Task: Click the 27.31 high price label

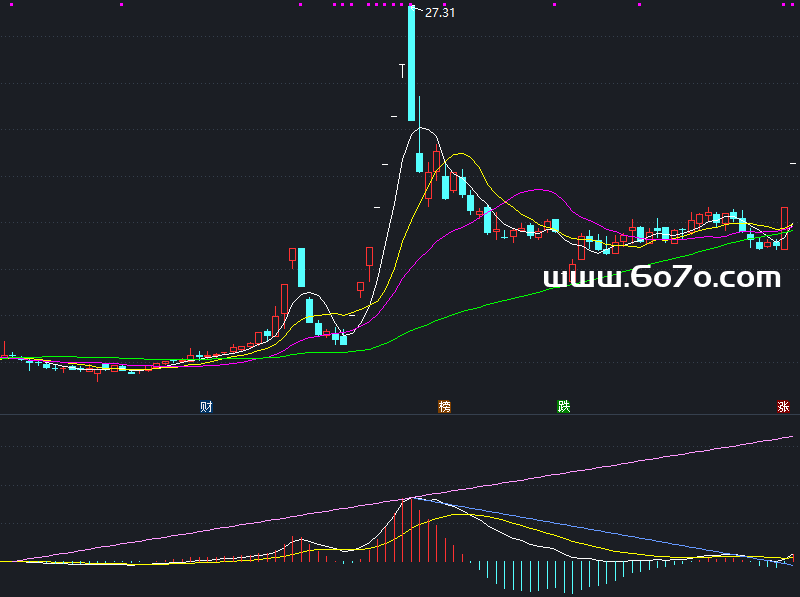Action: point(441,13)
